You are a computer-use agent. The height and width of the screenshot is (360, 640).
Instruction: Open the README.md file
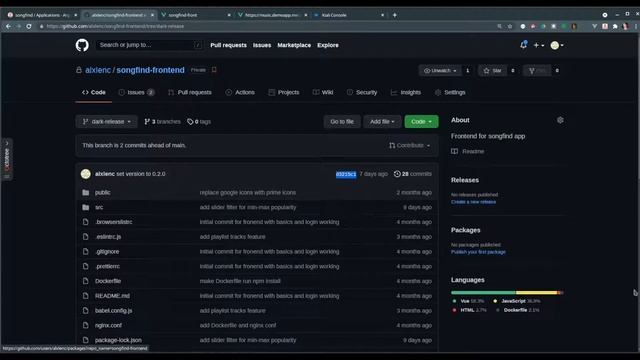pyautogui.click(x=112, y=296)
